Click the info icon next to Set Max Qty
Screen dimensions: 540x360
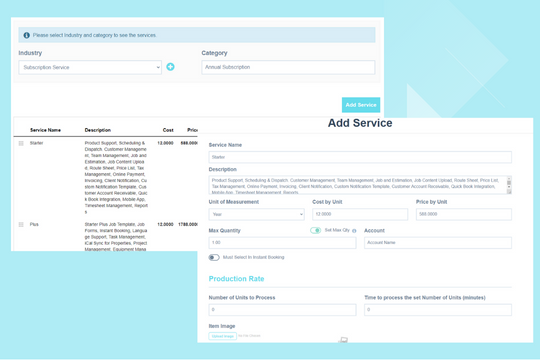tap(354, 231)
